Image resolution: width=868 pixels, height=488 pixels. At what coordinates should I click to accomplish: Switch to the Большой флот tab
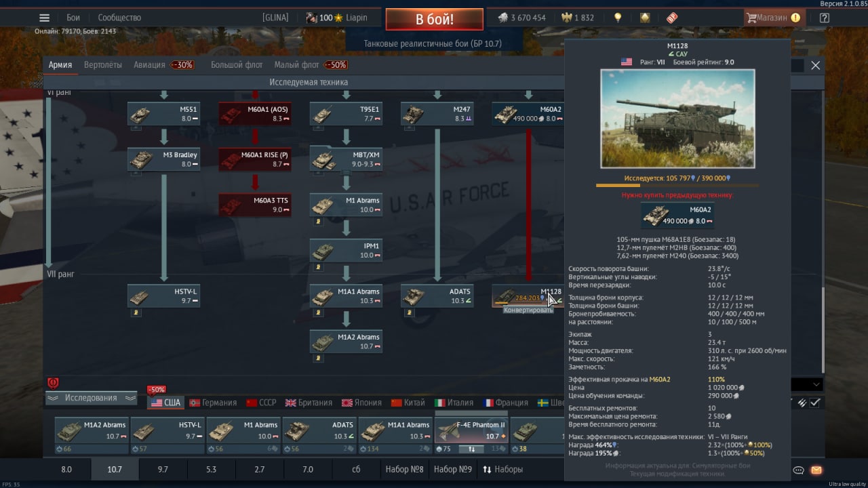tap(237, 65)
